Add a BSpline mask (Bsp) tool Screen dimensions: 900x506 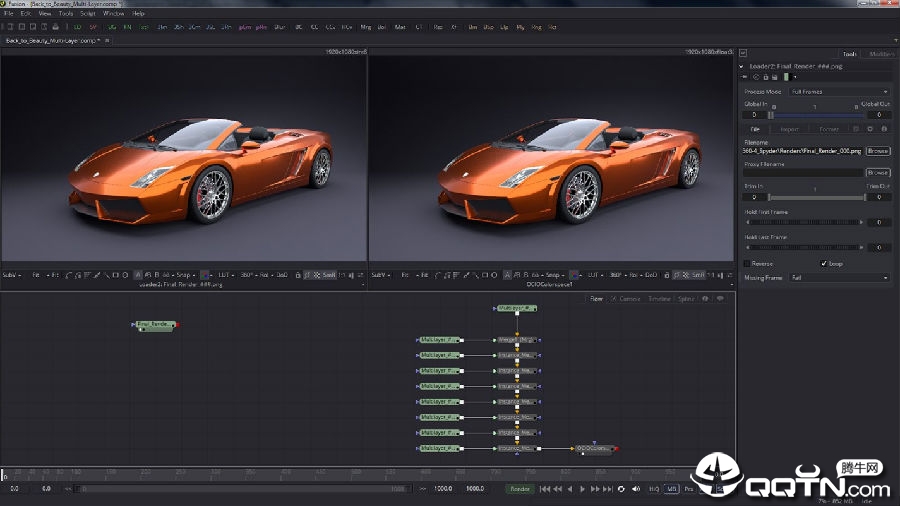pos(488,27)
